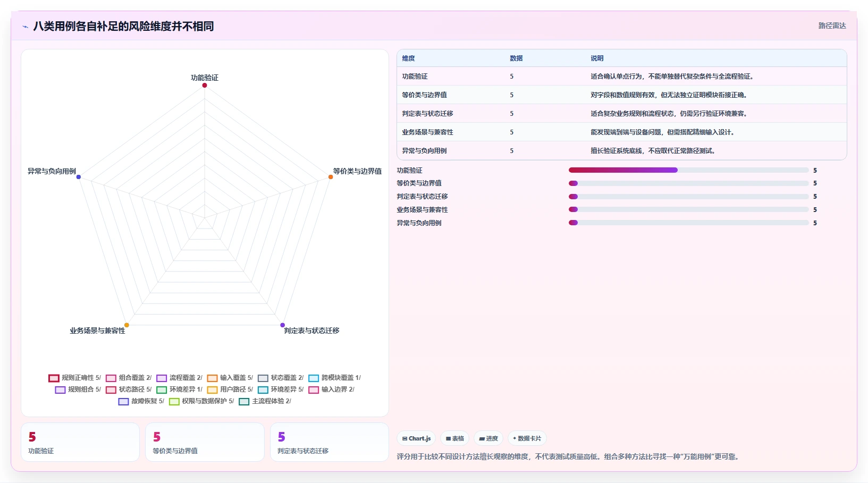Image resolution: width=868 pixels, height=483 pixels.
Task: Toggle the 状态覆盖 2/ legend series
Action: coord(281,378)
